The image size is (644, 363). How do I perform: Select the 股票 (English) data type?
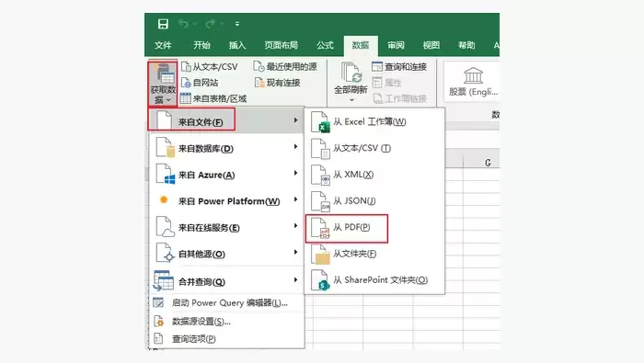[x=473, y=81]
